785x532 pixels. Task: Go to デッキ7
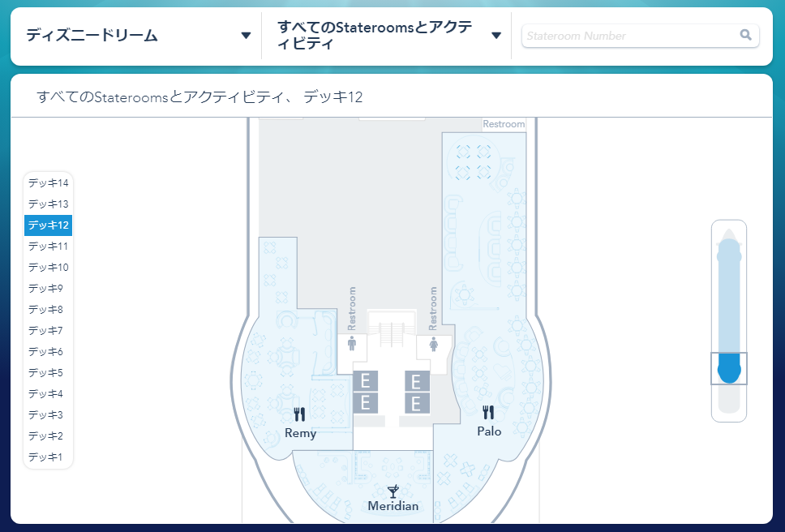pos(48,330)
